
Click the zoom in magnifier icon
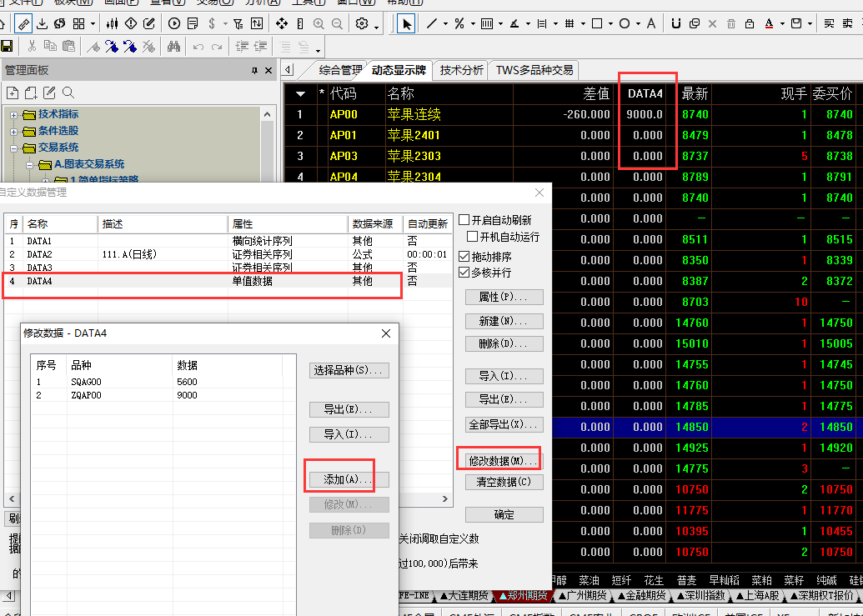coord(318,23)
